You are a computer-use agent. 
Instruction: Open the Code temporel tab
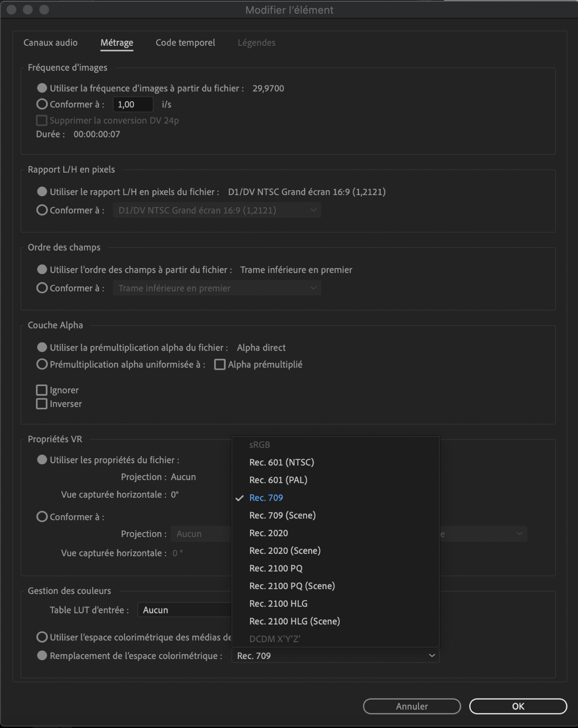185,43
